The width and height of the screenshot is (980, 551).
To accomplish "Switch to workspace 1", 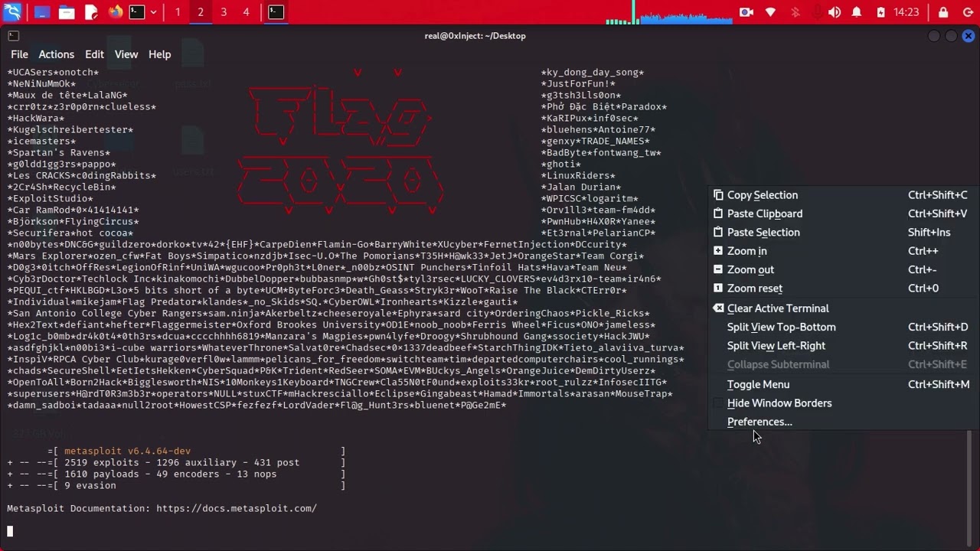I will tap(178, 12).
